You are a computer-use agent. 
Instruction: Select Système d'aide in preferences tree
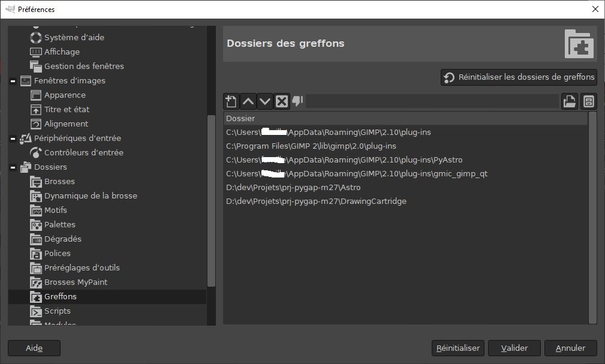(x=74, y=37)
